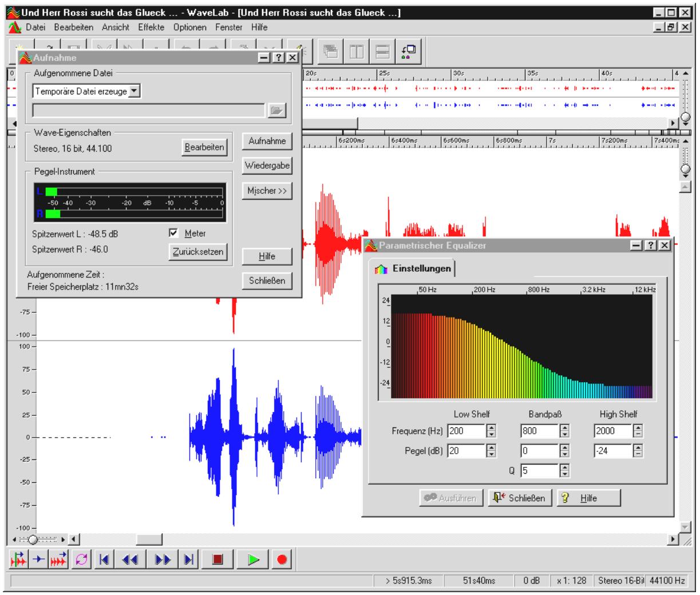
Task: Open the Fenster menu
Action: (229, 27)
